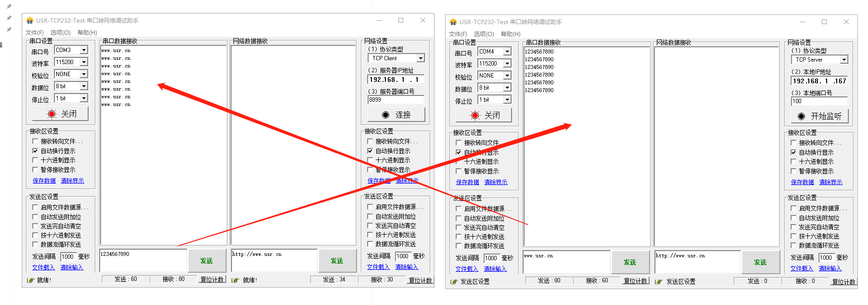This screenshot has height=305, width=868.
Task: Click the leftmost status bar icon in the COM4 window
Action: point(454,281)
